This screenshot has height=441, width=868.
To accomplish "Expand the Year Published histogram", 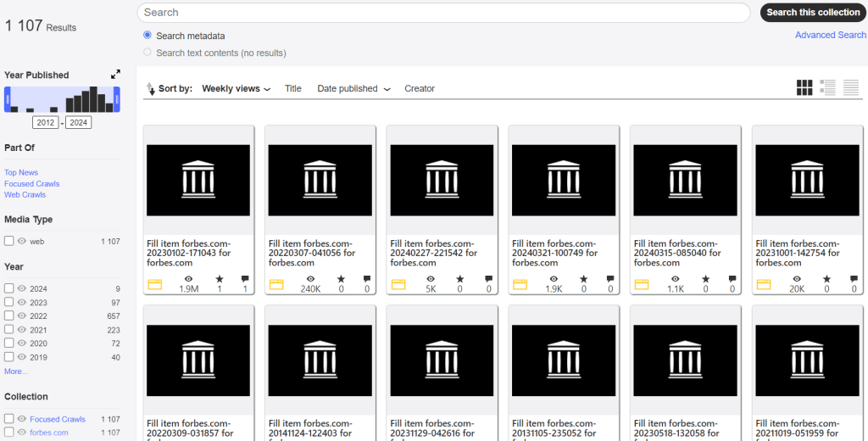I will [x=115, y=75].
